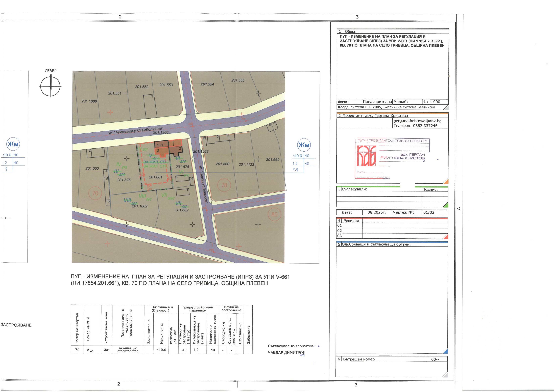The height and width of the screenshot is (392, 555).
Task: Select road parcel label 201.1366
Action: click(x=161, y=132)
